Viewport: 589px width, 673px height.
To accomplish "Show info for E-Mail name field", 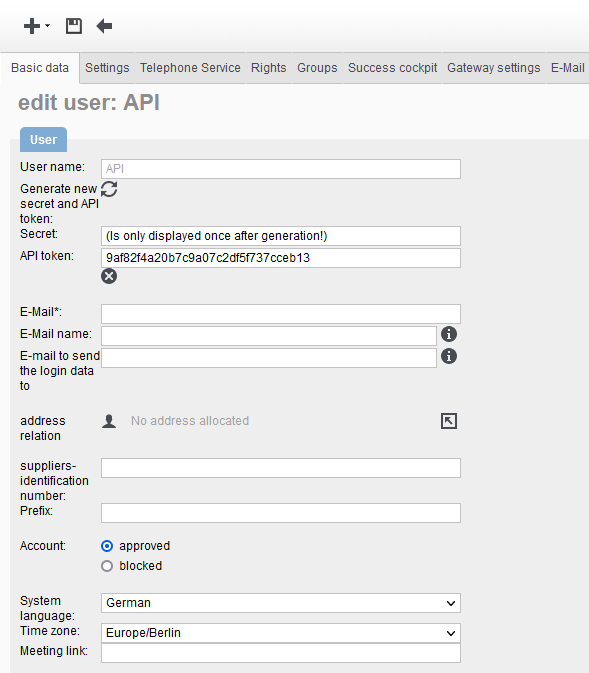I will point(449,334).
